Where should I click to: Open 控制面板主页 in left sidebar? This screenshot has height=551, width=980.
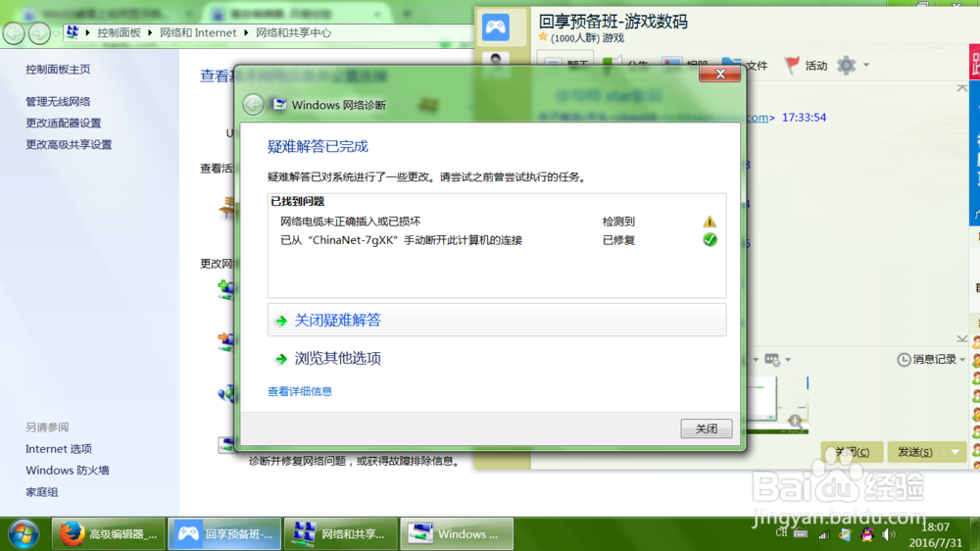pyautogui.click(x=58, y=70)
